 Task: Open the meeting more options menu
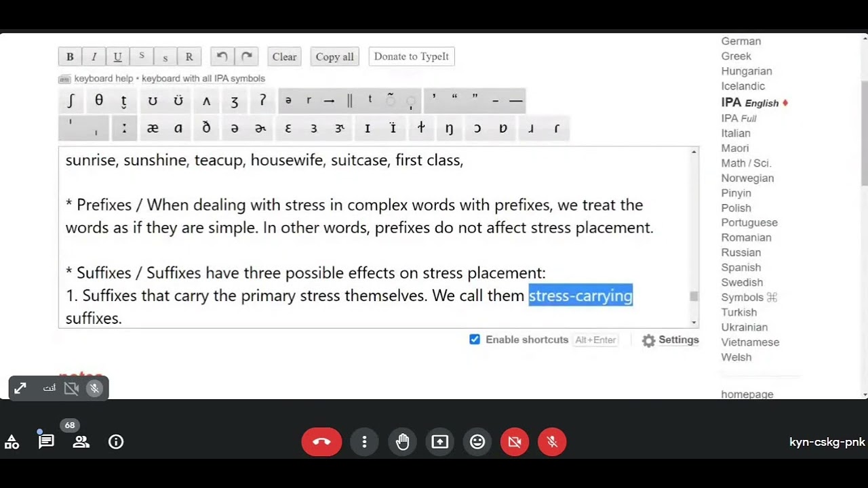tap(364, 442)
